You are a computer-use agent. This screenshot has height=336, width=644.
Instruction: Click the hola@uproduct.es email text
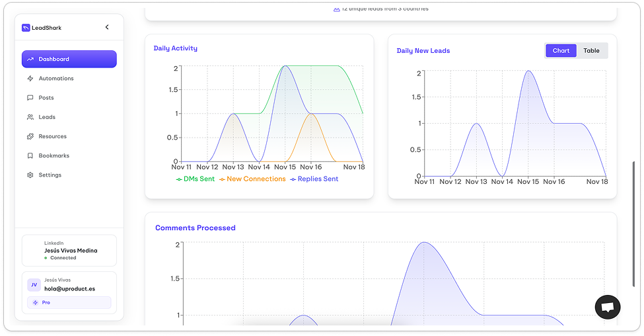pos(70,289)
